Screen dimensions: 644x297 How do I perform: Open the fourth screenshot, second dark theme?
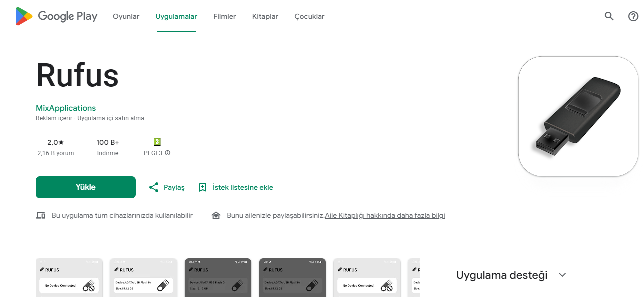click(x=292, y=277)
